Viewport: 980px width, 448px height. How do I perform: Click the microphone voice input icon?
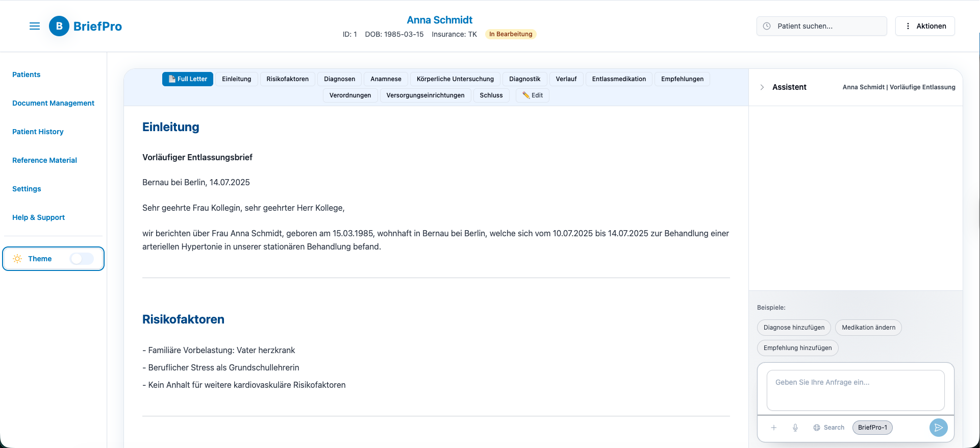[x=795, y=428]
